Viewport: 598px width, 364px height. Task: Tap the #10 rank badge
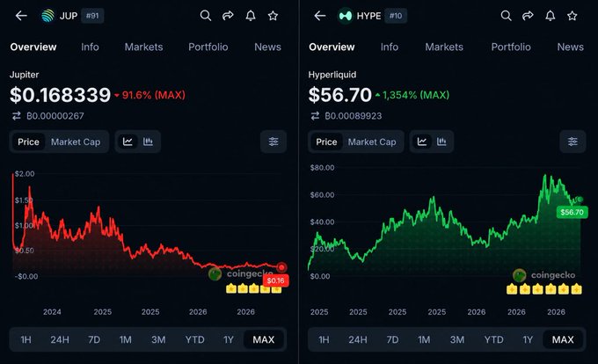[396, 16]
